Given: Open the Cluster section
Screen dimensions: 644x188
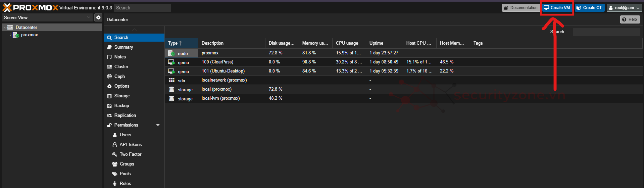Looking at the screenshot, I should point(134,67).
